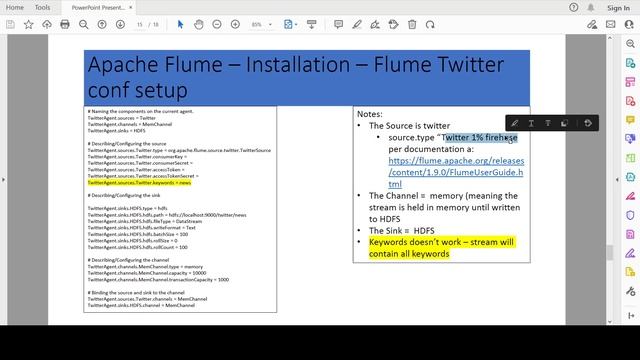This screenshot has height=360, width=640.
Task: Zoom in with the plus button
Action: (x=236, y=24)
